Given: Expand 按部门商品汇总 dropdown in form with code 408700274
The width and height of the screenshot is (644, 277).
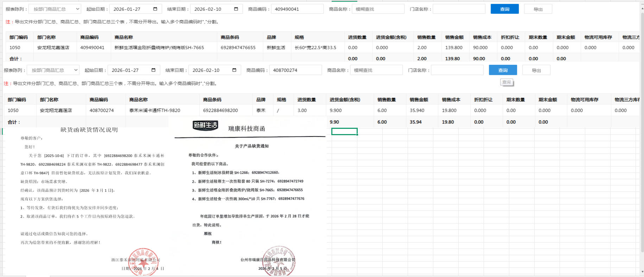Looking at the screenshot, I should pyautogui.click(x=53, y=70).
